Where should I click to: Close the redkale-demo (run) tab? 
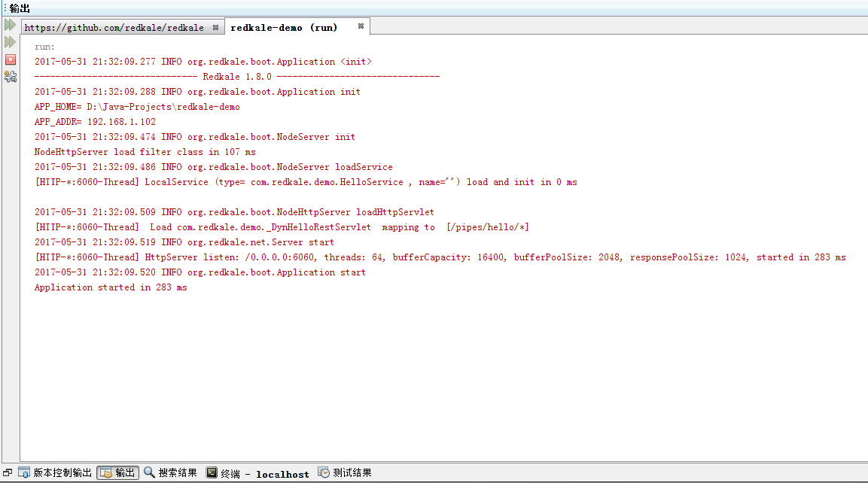[x=361, y=26]
